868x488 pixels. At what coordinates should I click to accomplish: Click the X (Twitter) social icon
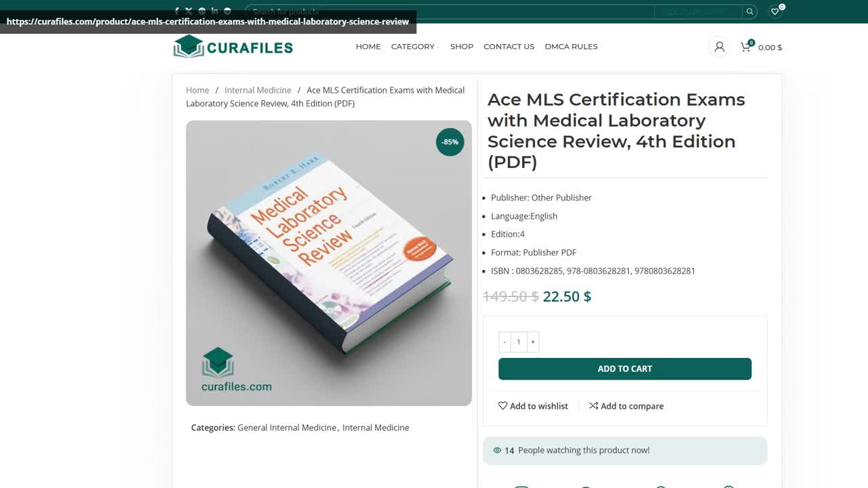(189, 11)
